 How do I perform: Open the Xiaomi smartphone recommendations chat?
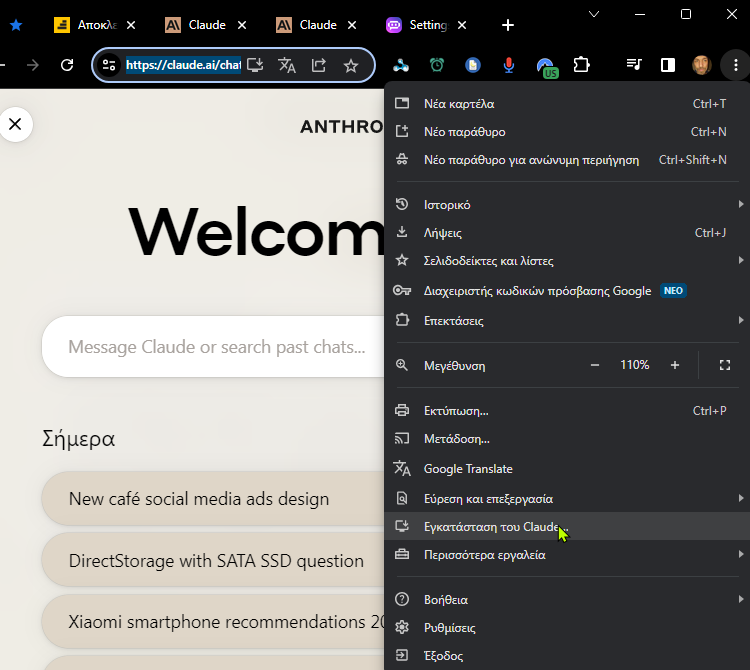coord(213,622)
